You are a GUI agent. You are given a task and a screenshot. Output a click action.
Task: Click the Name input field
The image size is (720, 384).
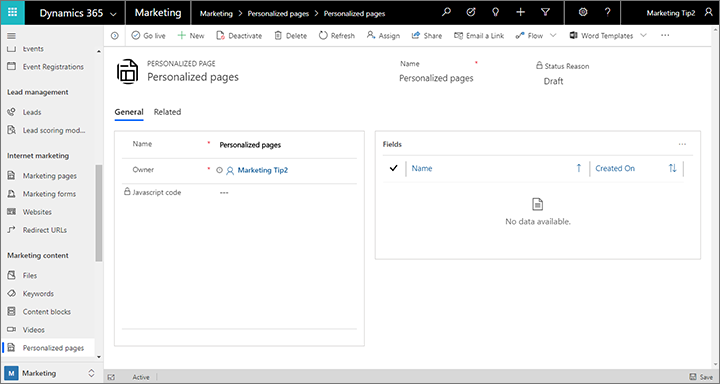287,145
